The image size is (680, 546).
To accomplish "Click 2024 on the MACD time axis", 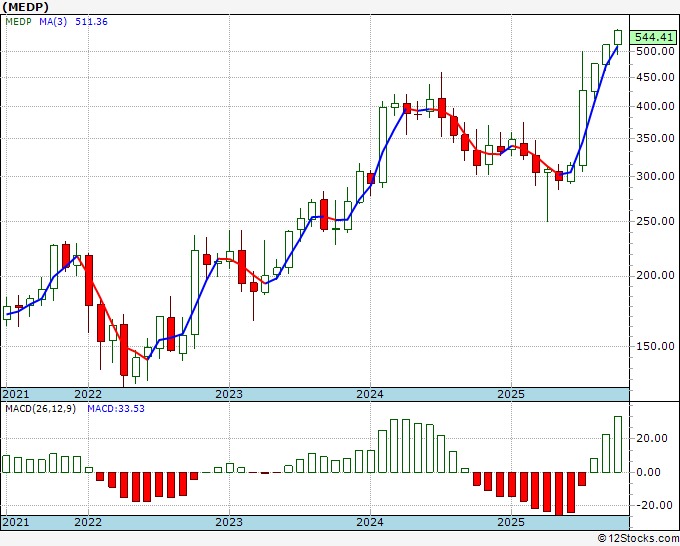I will click(x=370, y=522).
